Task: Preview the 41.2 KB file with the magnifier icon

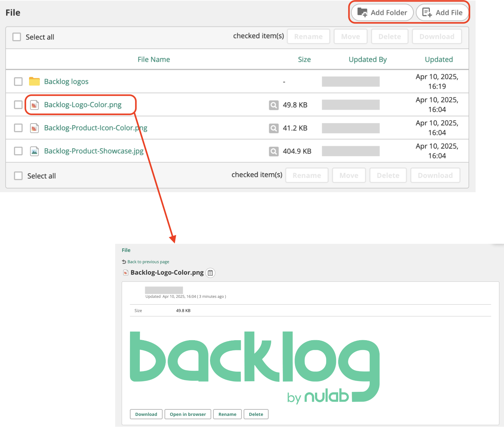Action: [x=274, y=128]
